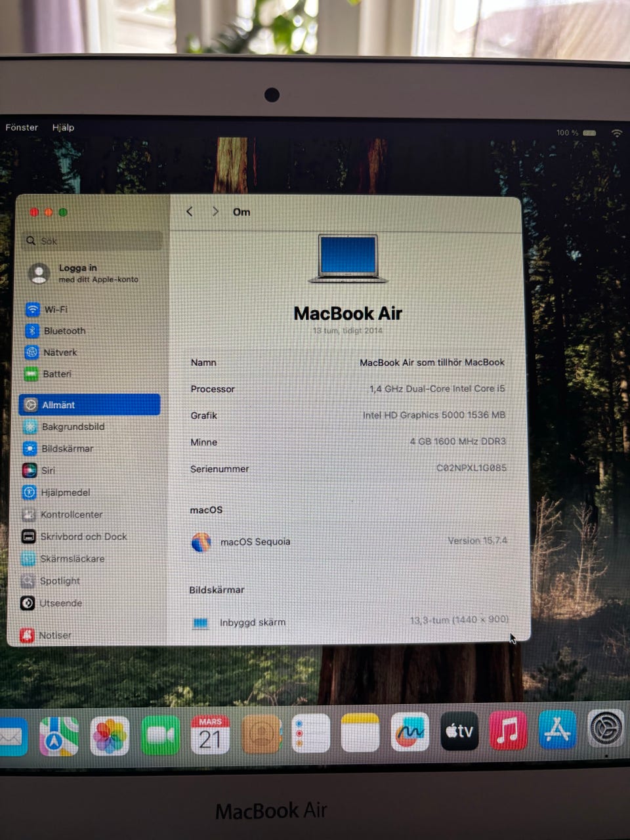630x840 pixels.
Task: Click the Wi-Fi icon in menu bar
Action: [617, 133]
